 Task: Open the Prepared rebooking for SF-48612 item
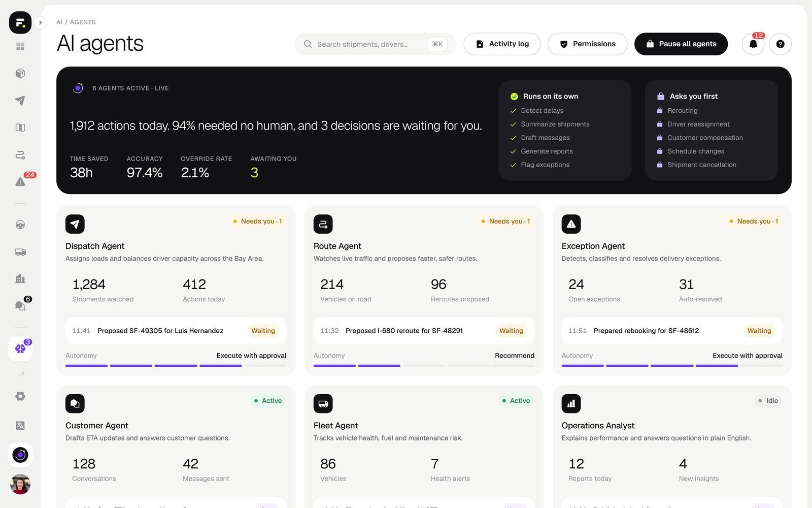672,331
